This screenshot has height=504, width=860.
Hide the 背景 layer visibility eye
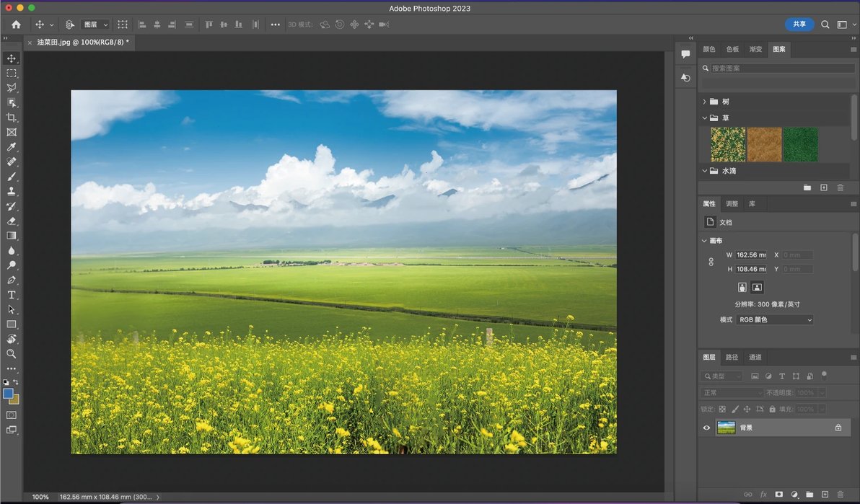click(706, 428)
